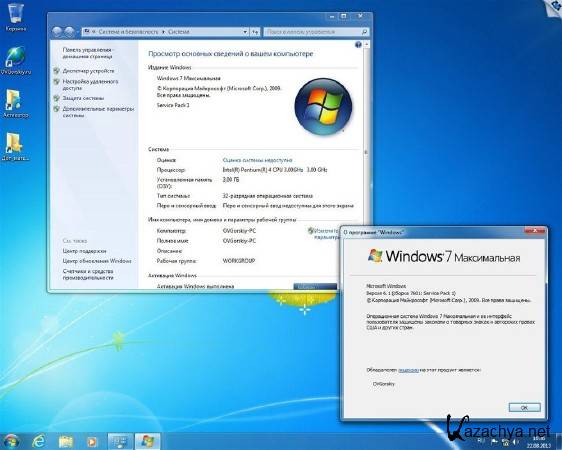Open Windows Explorer from the taskbar

click(65, 441)
